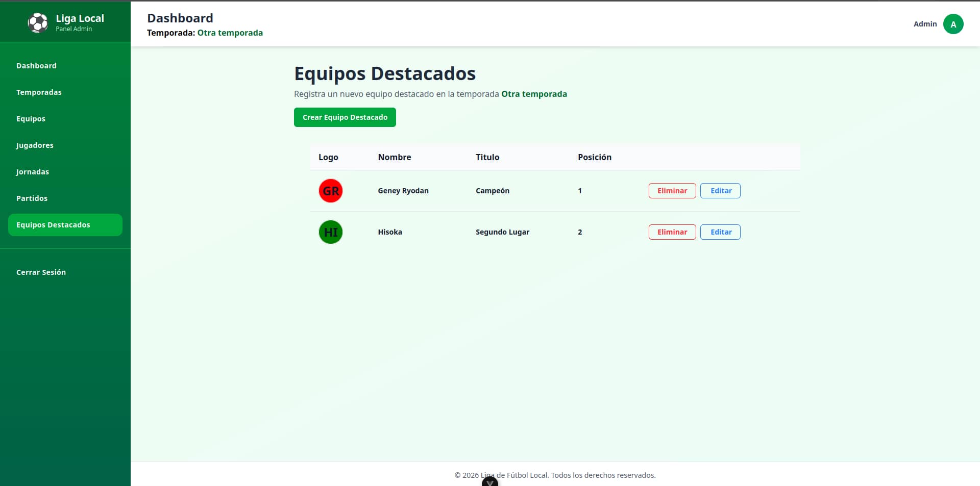Click the footer copyright text
980x486 pixels.
(555, 475)
